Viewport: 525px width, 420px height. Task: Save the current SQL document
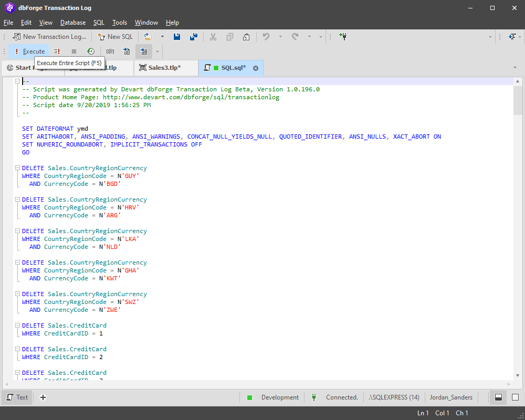(177, 37)
